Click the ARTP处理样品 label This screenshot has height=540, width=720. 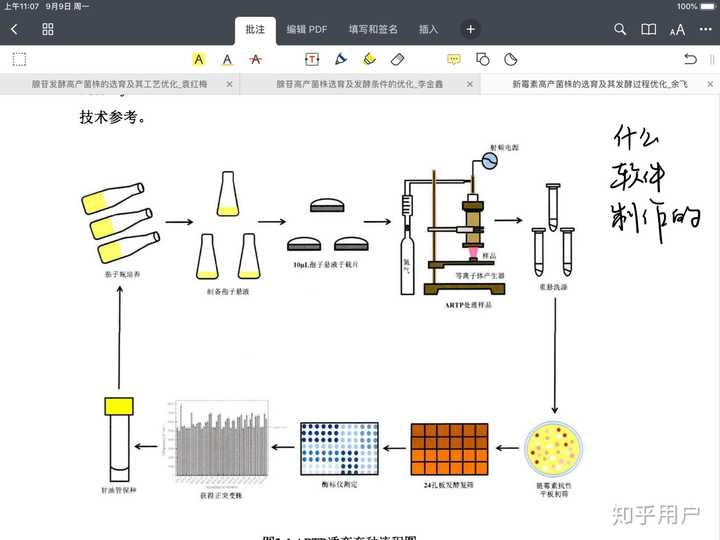468,305
